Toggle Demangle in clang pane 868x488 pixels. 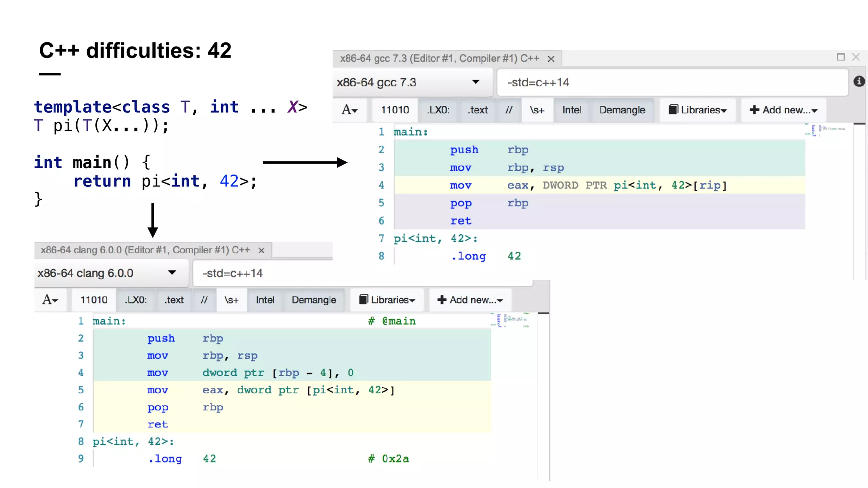click(x=314, y=300)
